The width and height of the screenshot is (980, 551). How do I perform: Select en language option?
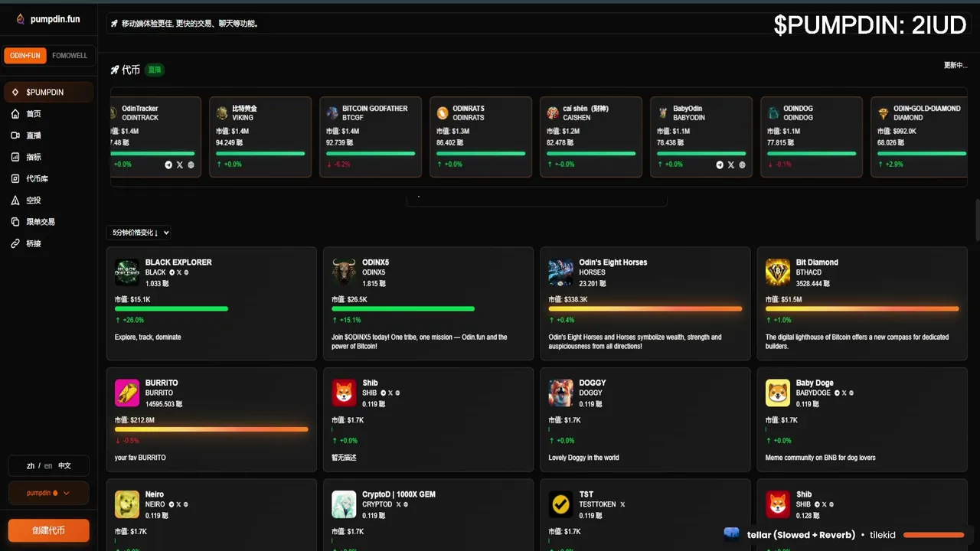click(48, 465)
